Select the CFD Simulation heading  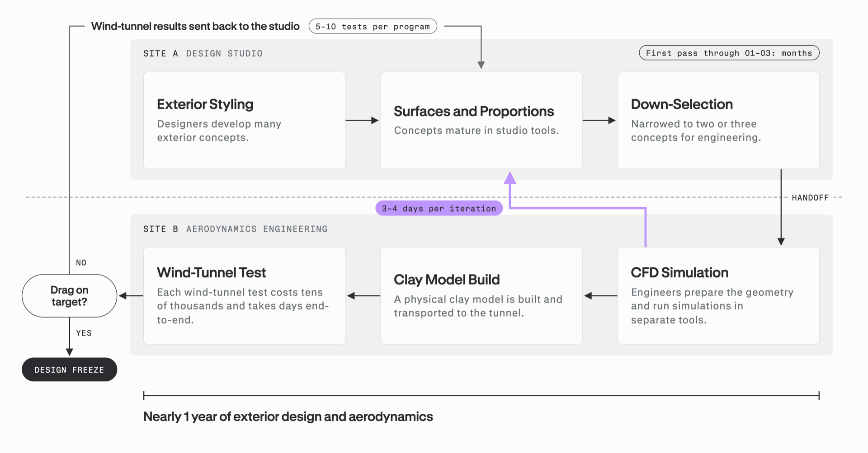(679, 272)
